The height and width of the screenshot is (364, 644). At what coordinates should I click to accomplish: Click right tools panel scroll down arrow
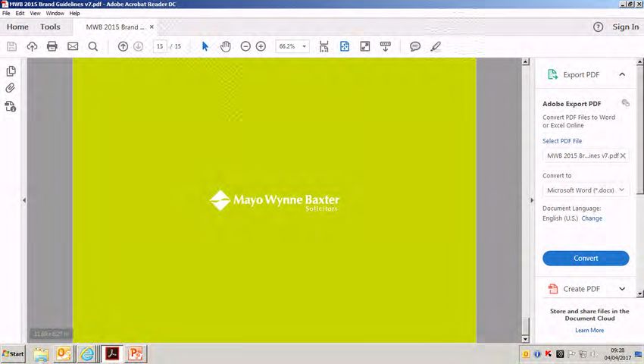pos(640,294)
